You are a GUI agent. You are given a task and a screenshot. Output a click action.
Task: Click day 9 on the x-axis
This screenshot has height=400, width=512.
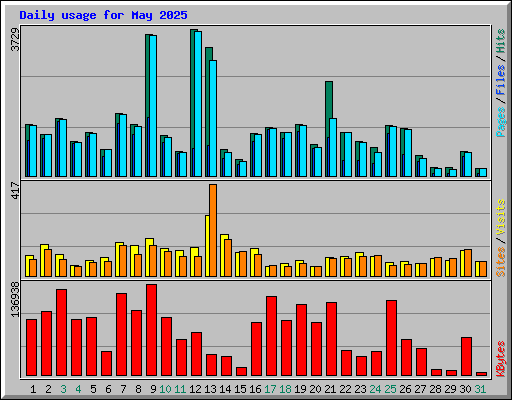(x=153, y=389)
